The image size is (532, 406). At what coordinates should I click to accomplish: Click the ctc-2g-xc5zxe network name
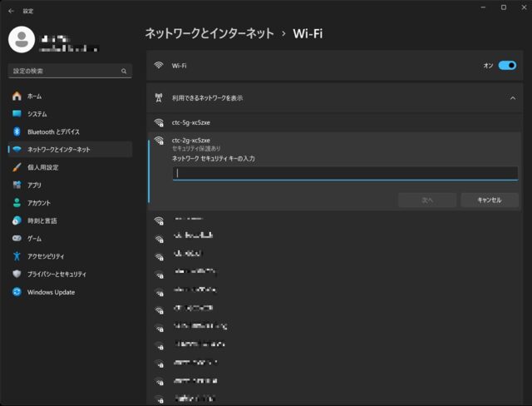click(190, 141)
